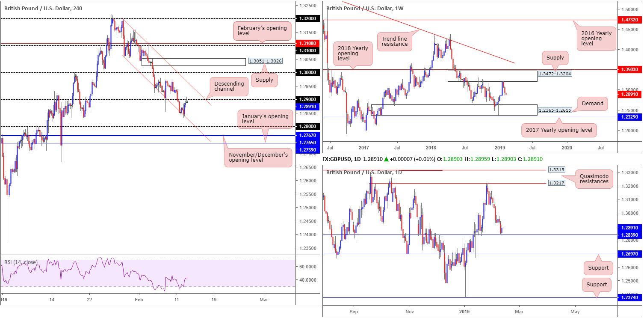644x318 pixels.
Task: Click the Nov date on daily time axis
Action: pos(409,312)
